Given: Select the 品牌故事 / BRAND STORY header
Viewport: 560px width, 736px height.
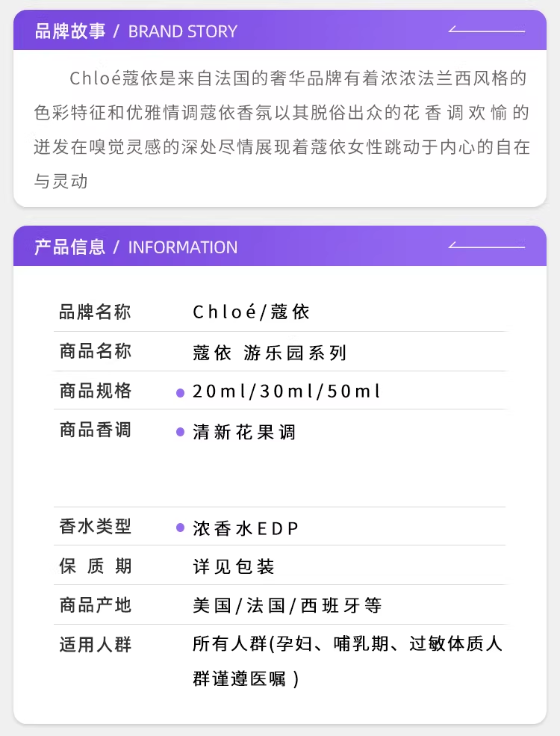Looking at the screenshot, I should 136,31.
